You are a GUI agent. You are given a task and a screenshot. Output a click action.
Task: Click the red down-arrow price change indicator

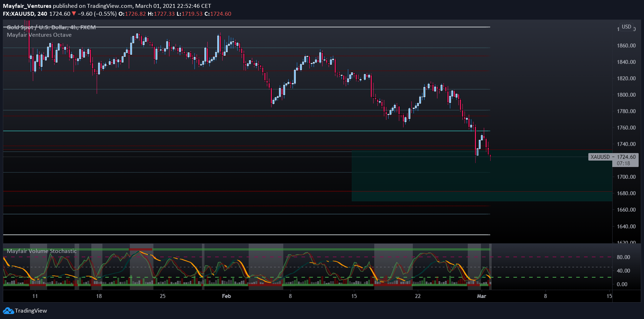74,14
